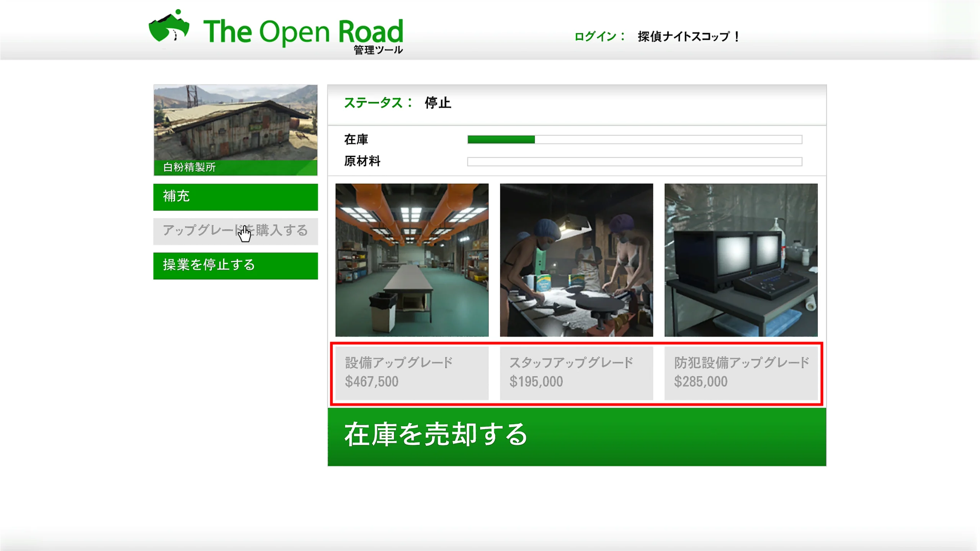The height and width of the screenshot is (551, 980).
Task: Click the ログイン label
Action: point(599,37)
